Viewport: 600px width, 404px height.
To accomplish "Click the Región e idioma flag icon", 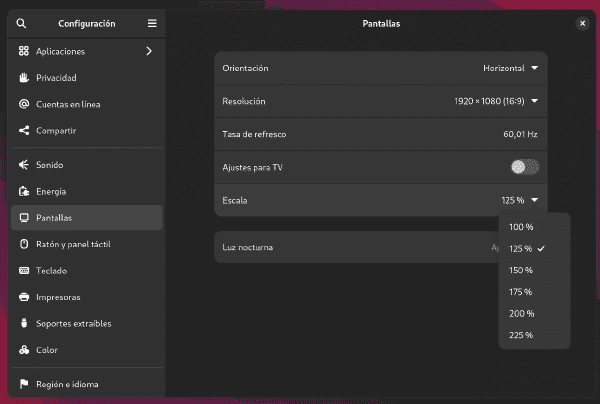I will (x=24, y=384).
